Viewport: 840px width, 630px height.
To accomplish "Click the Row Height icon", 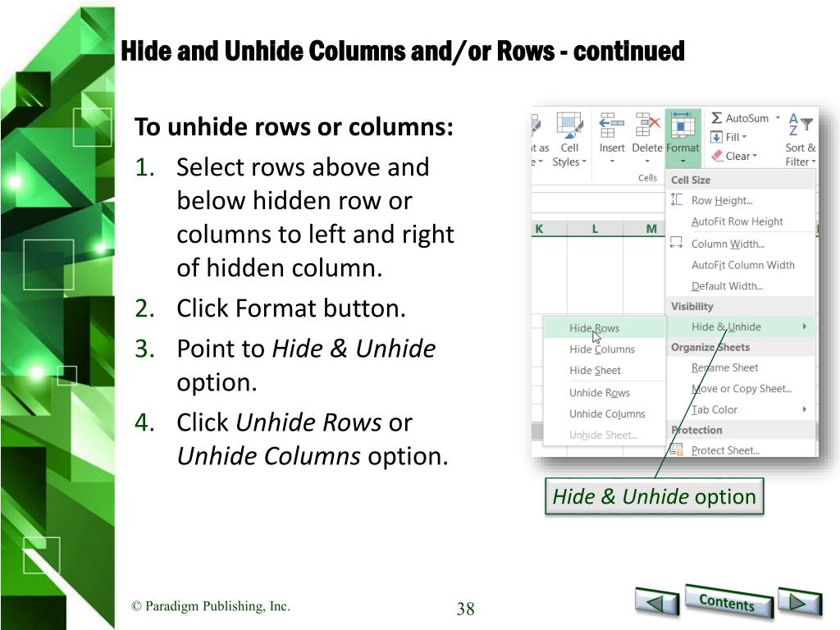I will pos(677,200).
